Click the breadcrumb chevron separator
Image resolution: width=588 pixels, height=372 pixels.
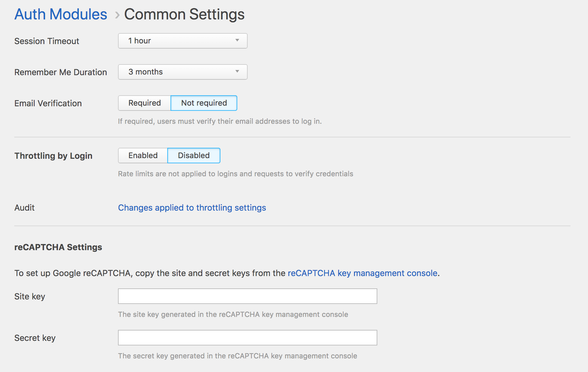[x=117, y=15]
